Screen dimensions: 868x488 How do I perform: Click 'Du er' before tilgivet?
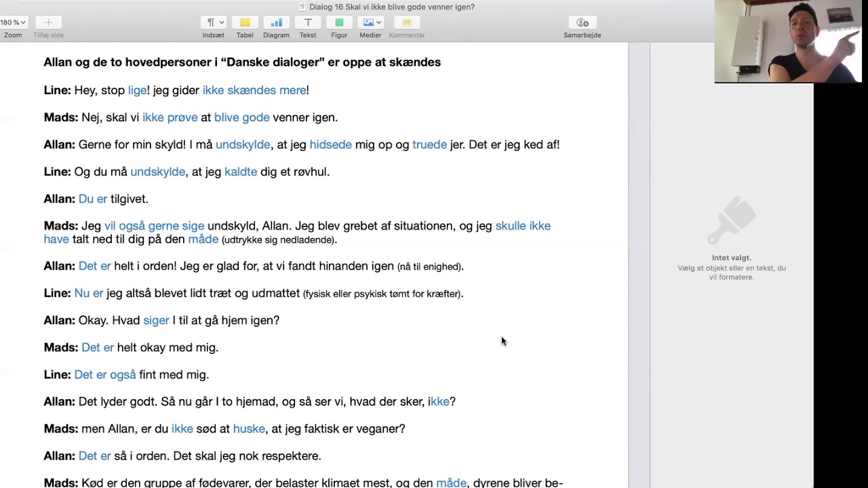pyautogui.click(x=93, y=199)
